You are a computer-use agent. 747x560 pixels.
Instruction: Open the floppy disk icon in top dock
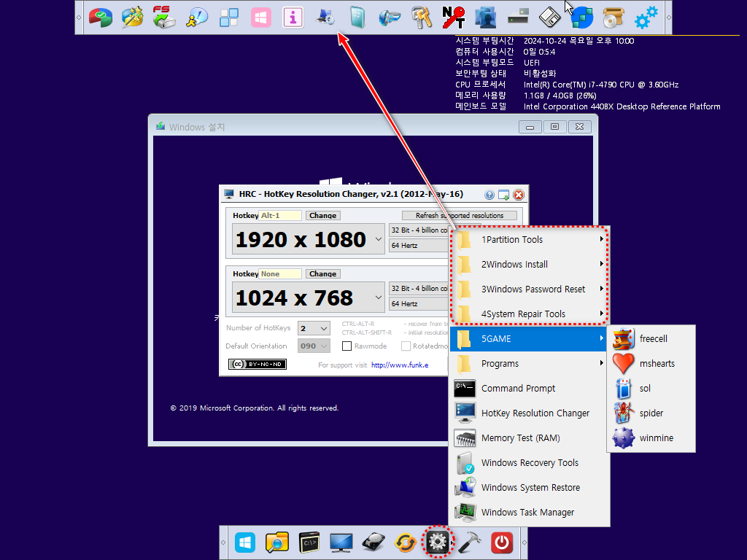[x=550, y=17]
